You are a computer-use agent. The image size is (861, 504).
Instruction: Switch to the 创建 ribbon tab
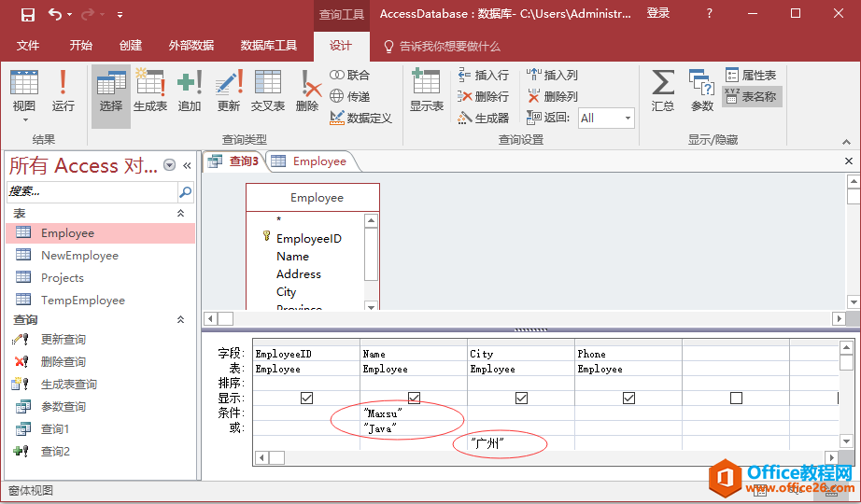pos(131,46)
